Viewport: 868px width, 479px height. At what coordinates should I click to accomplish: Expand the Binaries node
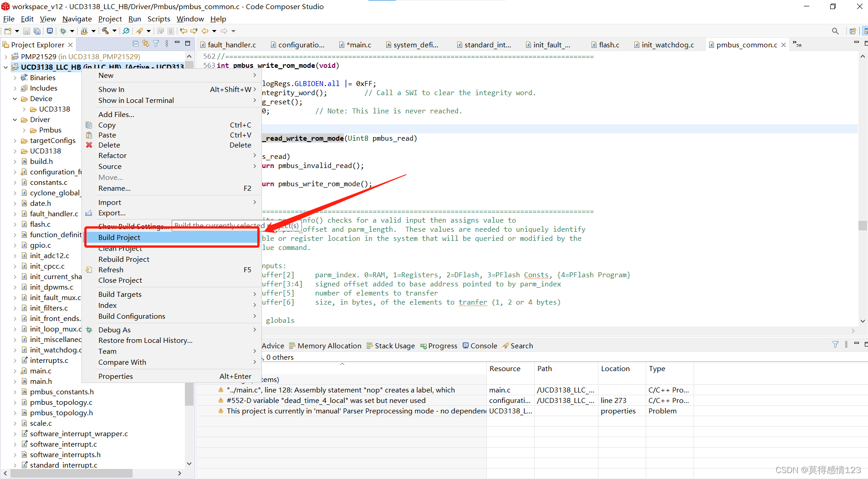pyautogui.click(x=15, y=78)
